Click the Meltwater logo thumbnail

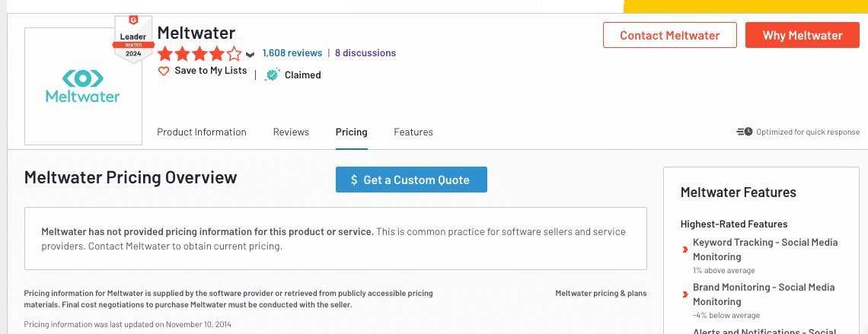tap(83, 86)
